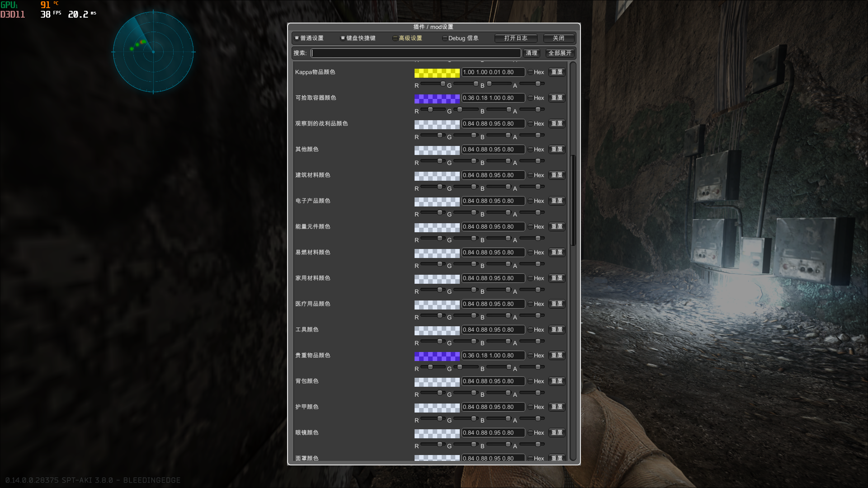Viewport: 868px width, 488px height.
Task: Click the 观察到的战利品颜色 color swatch
Action: pyautogui.click(x=437, y=124)
